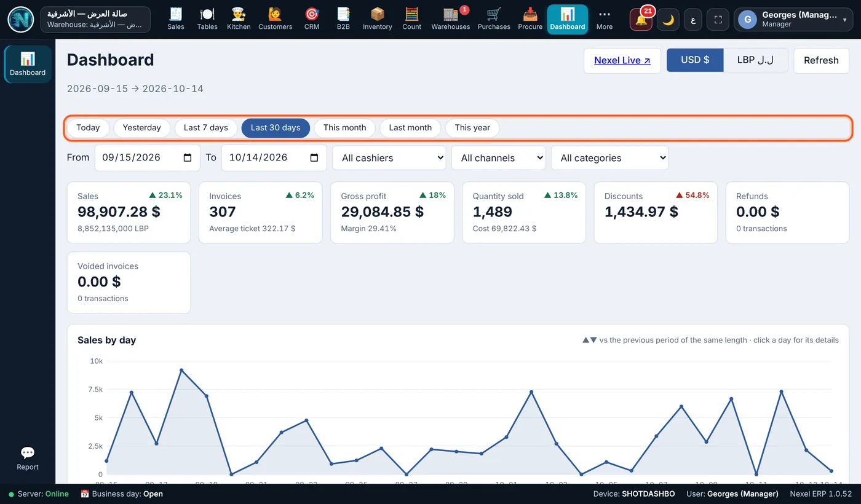This screenshot has height=504, width=861.
Task: Switch currency to LBP
Action: 756,60
